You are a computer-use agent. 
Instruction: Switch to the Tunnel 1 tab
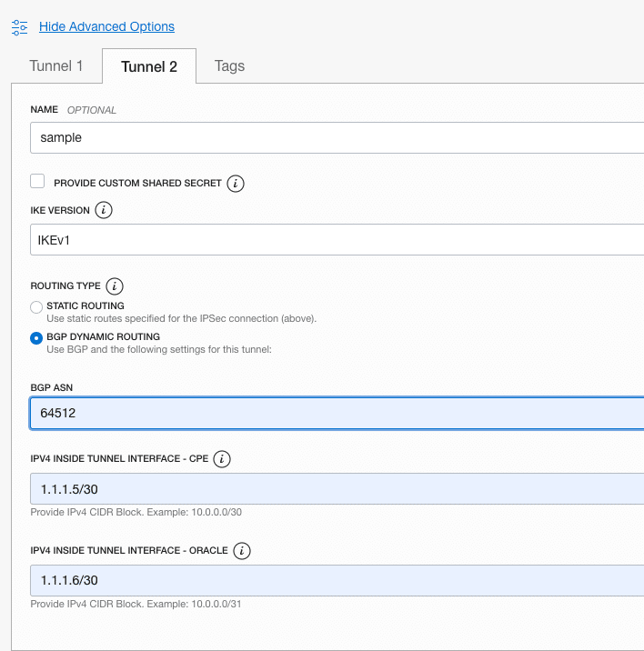(x=56, y=66)
